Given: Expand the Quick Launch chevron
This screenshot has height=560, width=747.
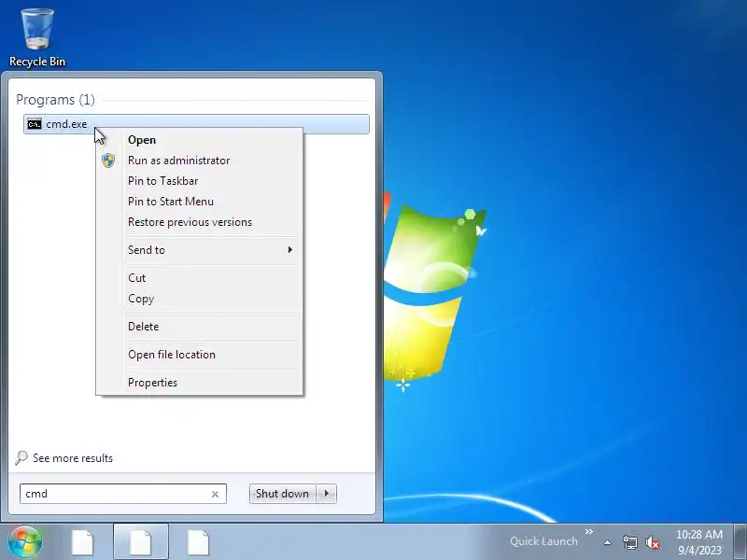Looking at the screenshot, I should point(589,531).
